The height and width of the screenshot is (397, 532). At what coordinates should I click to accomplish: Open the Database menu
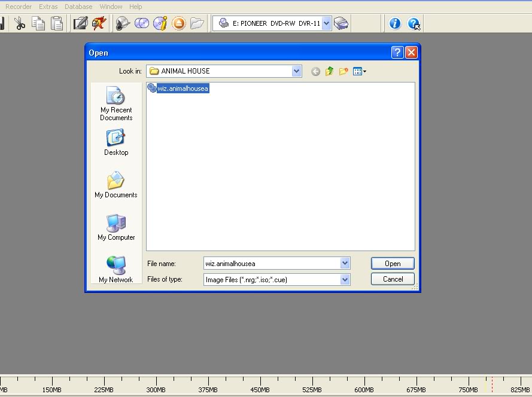78,7
